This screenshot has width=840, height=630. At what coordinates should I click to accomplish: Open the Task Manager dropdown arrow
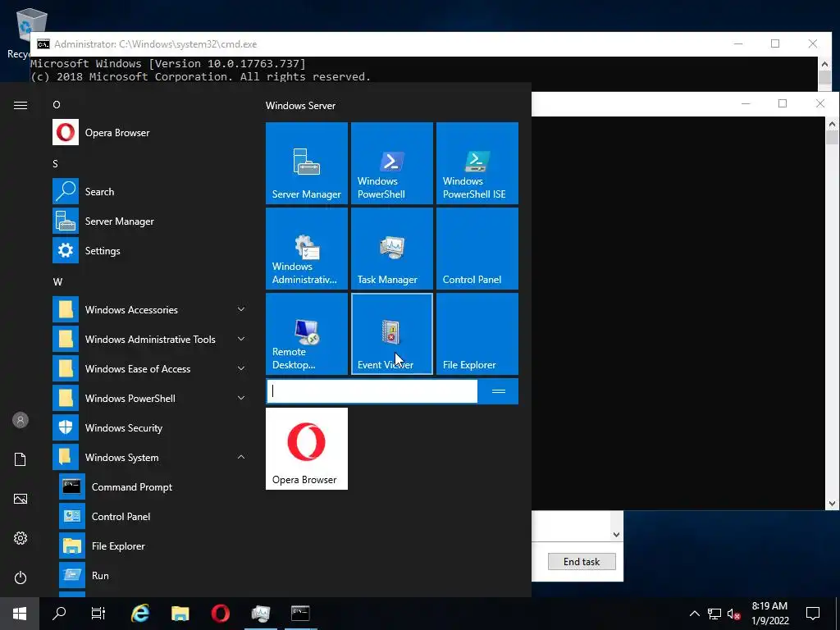[616, 534]
